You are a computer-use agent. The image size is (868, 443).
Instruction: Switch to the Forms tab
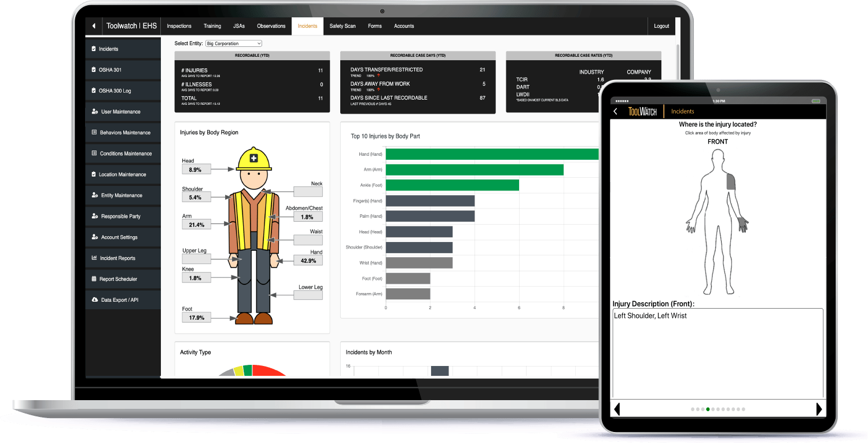coord(374,26)
